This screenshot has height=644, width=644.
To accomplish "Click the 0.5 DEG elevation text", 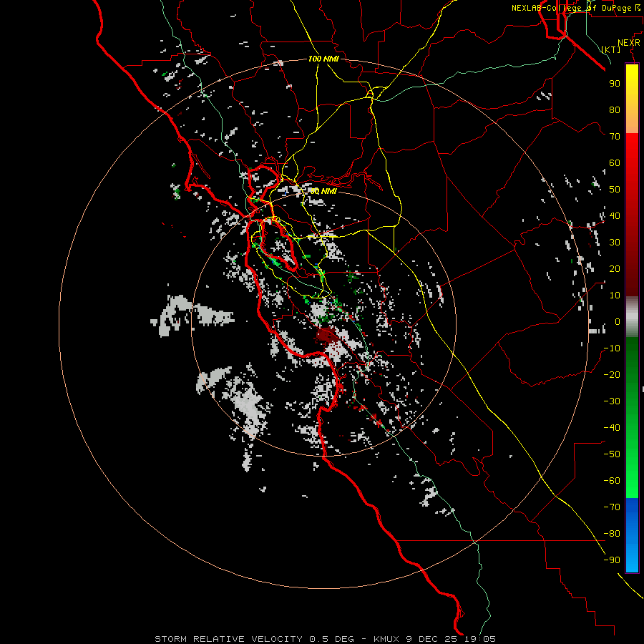I will (x=331, y=639).
